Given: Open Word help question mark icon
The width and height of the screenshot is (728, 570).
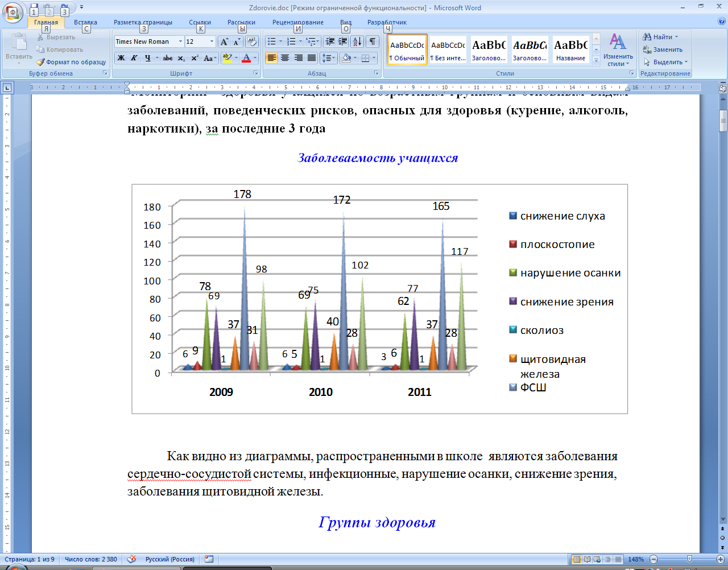Looking at the screenshot, I should coord(722,22).
